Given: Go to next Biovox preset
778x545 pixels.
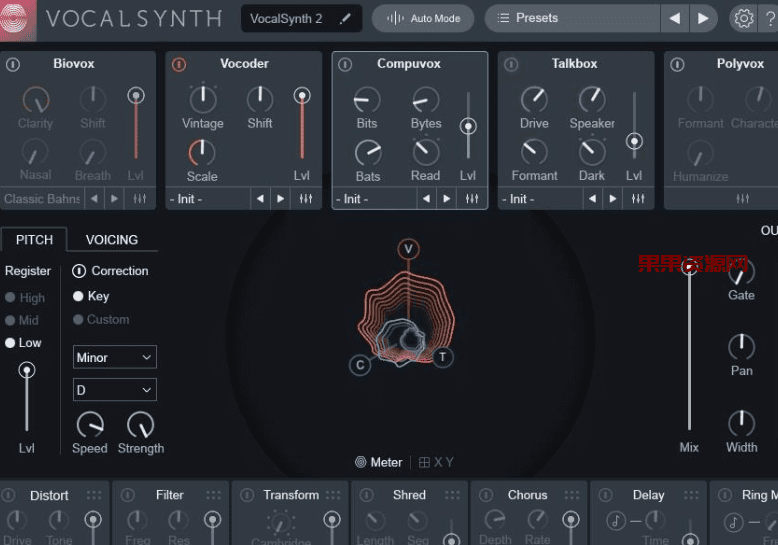Looking at the screenshot, I should (115, 199).
